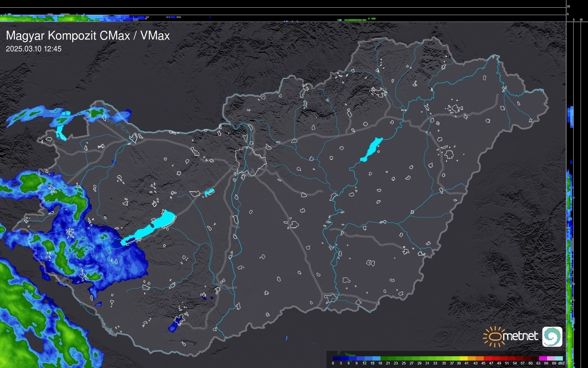Click the 2025.03.10 12:45 timestamp
The width and height of the screenshot is (588, 368).
(34, 49)
